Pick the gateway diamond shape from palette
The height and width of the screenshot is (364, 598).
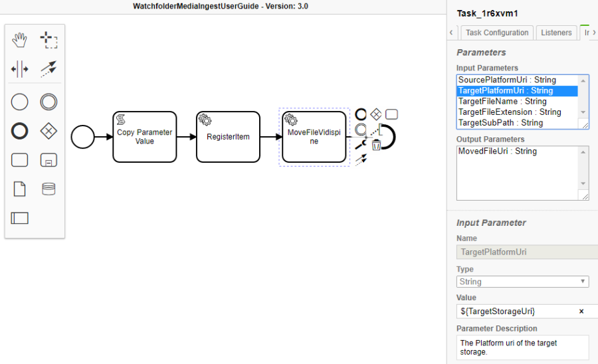49,131
